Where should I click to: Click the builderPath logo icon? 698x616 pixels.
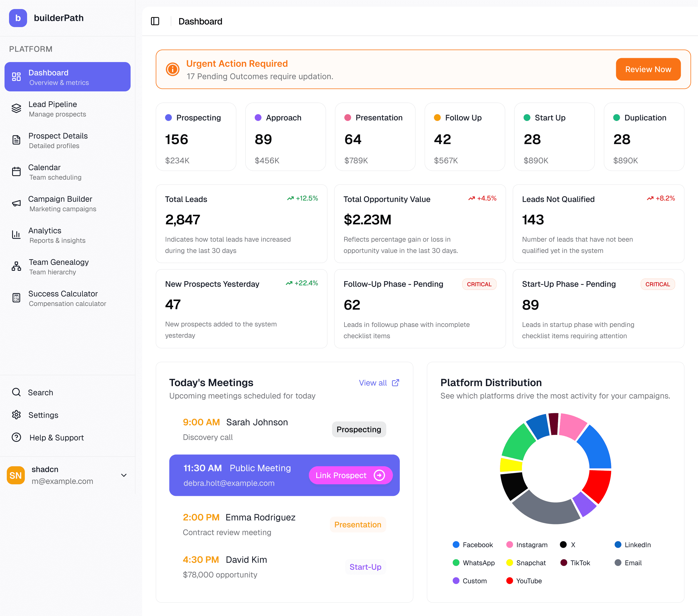(18, 18)
